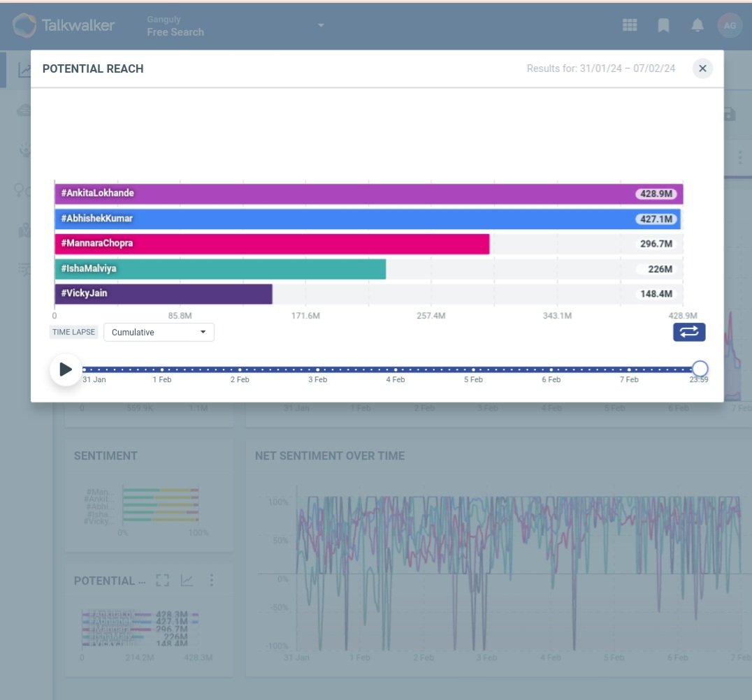Open the bookmarks icon
The width and height of the screenshot is (752, 700).
pyautogui.click(x=663, y=25)
